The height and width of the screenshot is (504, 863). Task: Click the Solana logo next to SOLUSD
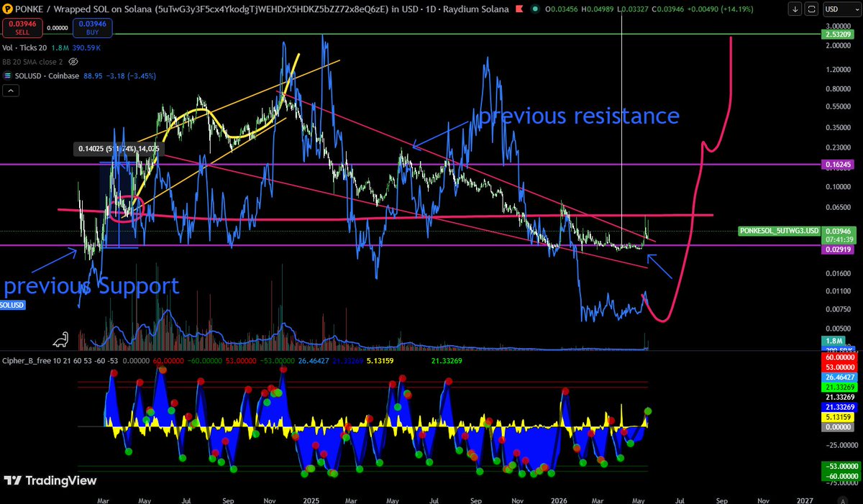tap(8, 75)
